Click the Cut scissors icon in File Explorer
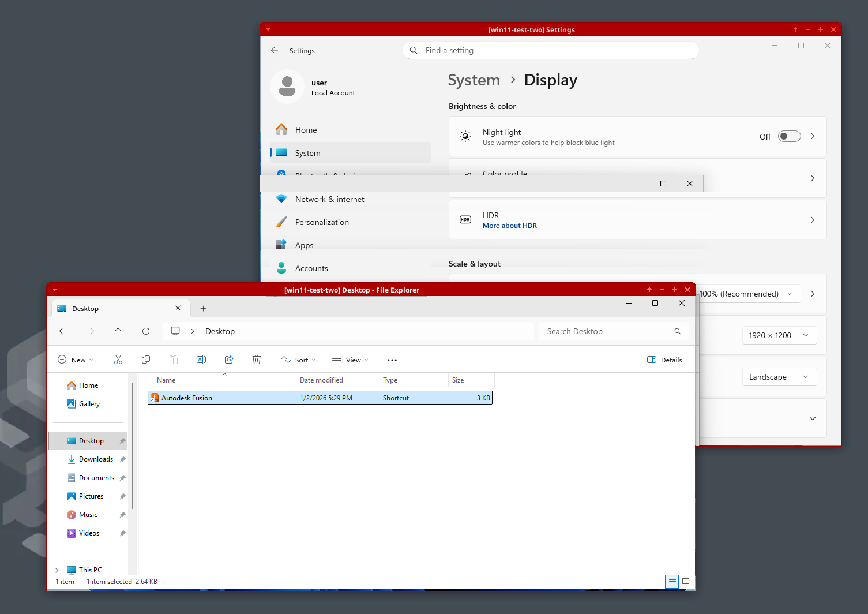The image size is (868, 614). (x=118, y=360)
